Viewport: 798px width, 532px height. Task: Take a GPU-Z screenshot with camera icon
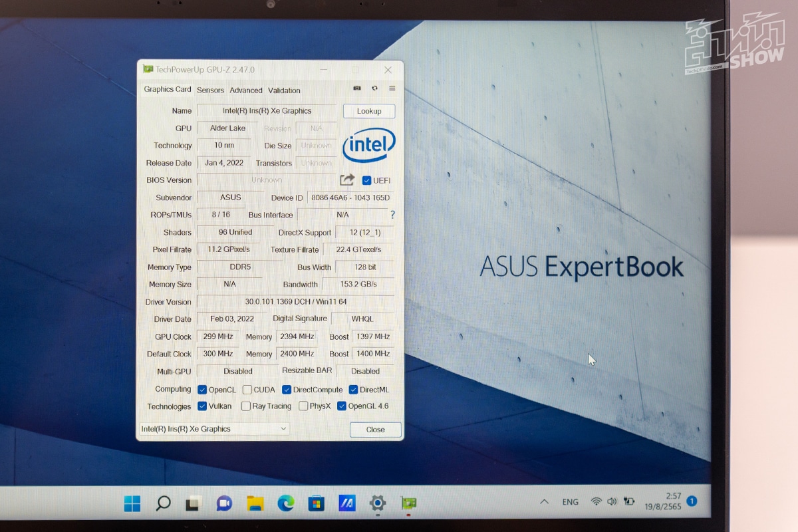click(x=357, y=88)
